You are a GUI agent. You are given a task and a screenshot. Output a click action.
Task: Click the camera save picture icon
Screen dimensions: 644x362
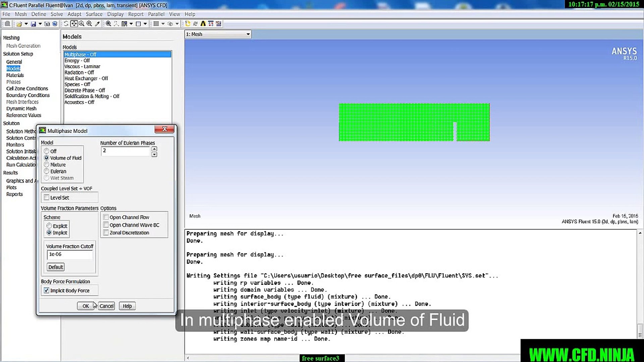click(x=47, y=24)
